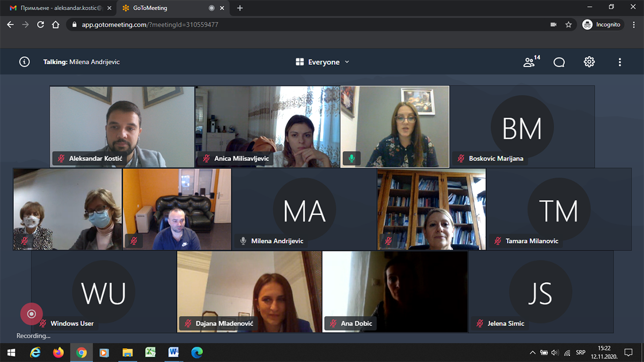Open the media player taskbar icon
The height and width of the screenshot is (362, 644).
104,352
